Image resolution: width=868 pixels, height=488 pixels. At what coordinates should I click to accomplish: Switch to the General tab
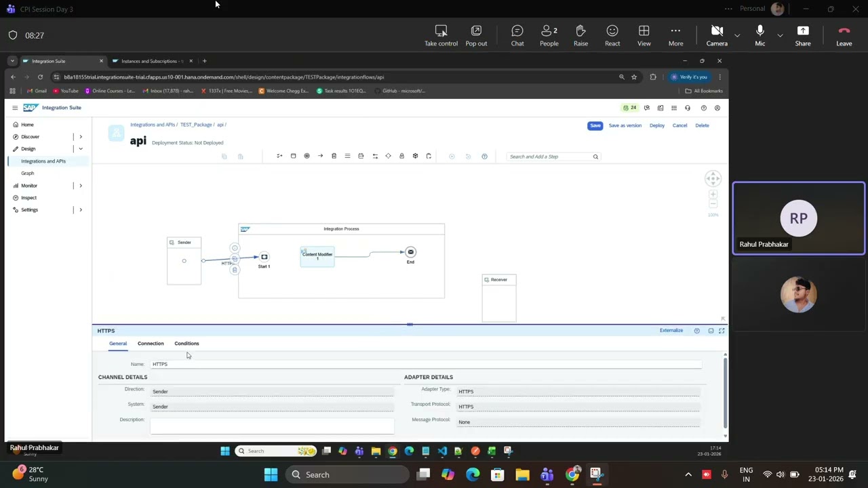point(118,344)
